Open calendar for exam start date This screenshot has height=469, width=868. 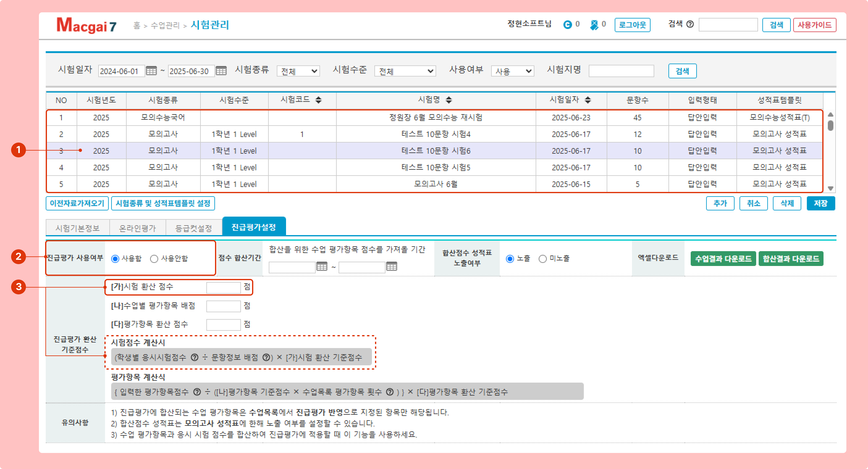point(151,71)
